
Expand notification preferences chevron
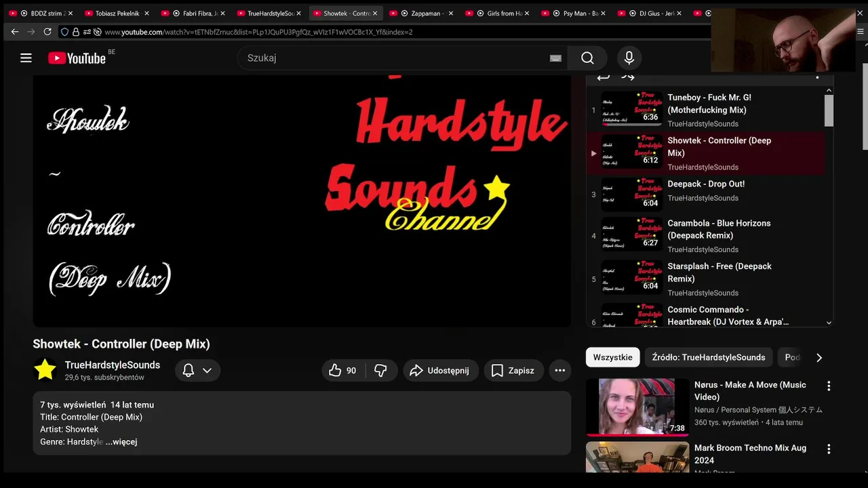(x=207, y=371)
